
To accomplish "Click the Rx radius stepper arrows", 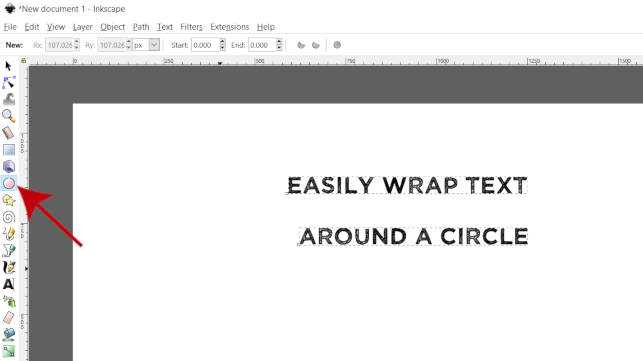I will point(77,45).
